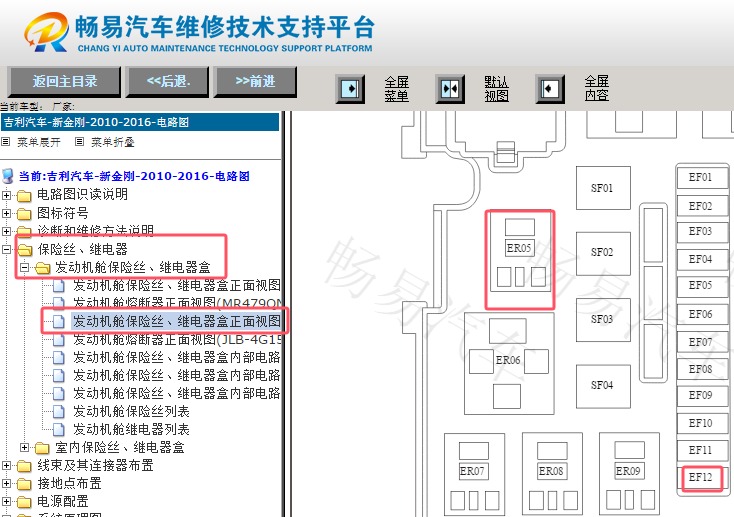Click the 线束及其连接器布置 folder icon

(24, 466)
